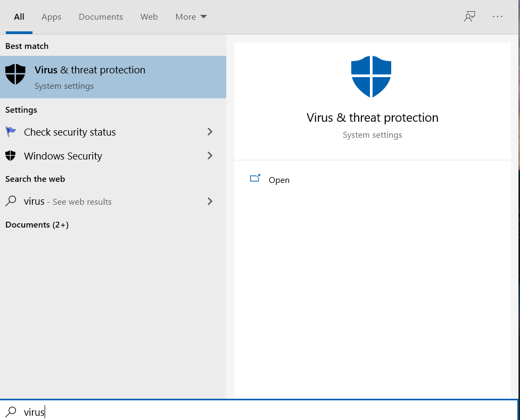520x420 pixels.
Task: Click the black shield icon in Best match
Action: click(15, 74)
